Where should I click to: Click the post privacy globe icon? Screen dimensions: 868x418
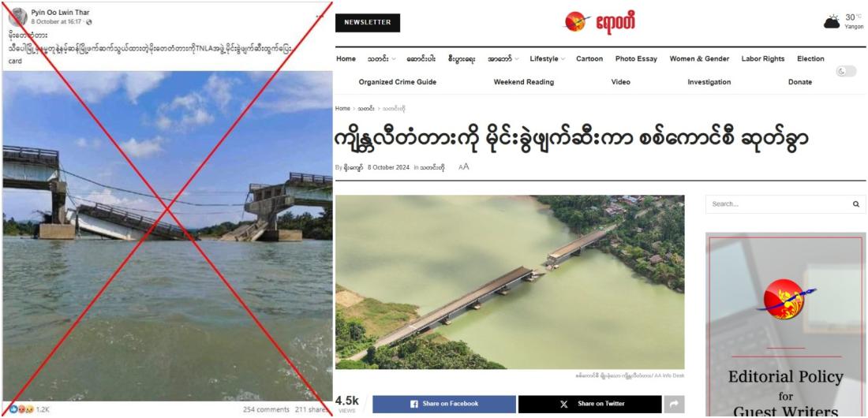tap(89, 22)
